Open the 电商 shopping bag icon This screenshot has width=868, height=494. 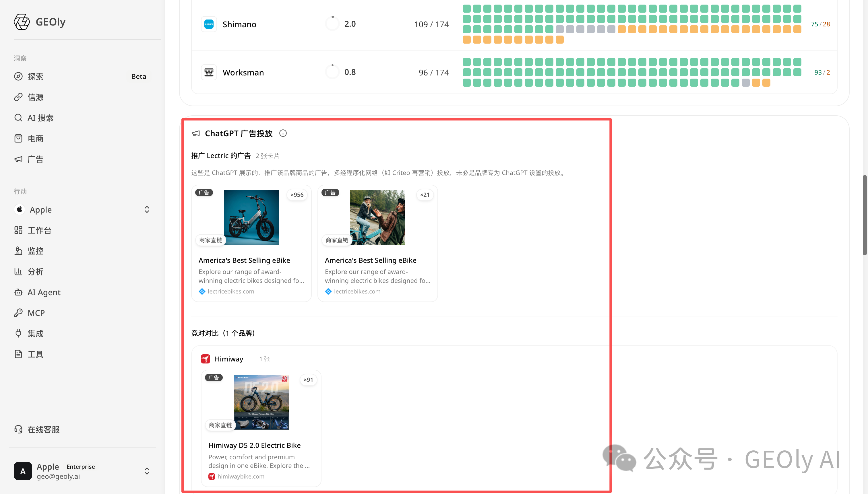click(x=18, y=139)
